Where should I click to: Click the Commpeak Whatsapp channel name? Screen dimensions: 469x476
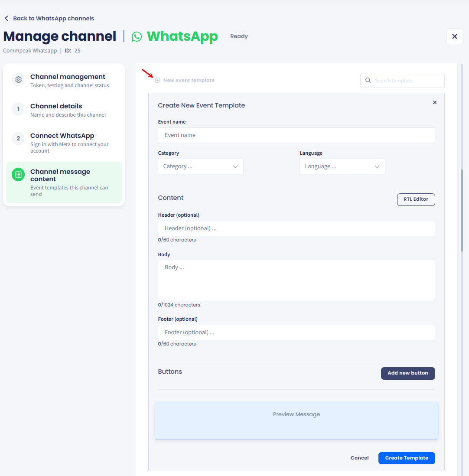[30, 51]
